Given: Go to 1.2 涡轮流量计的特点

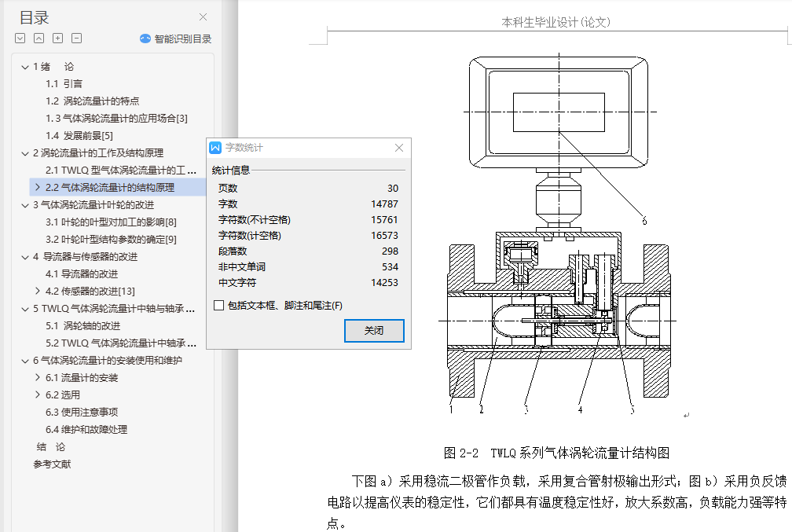Looking at the screenshot, I should [x=93, y=101].
